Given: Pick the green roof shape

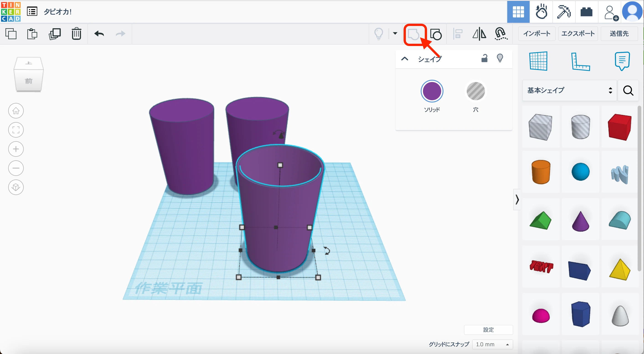Looking at the screenshot, I should 540,220.
